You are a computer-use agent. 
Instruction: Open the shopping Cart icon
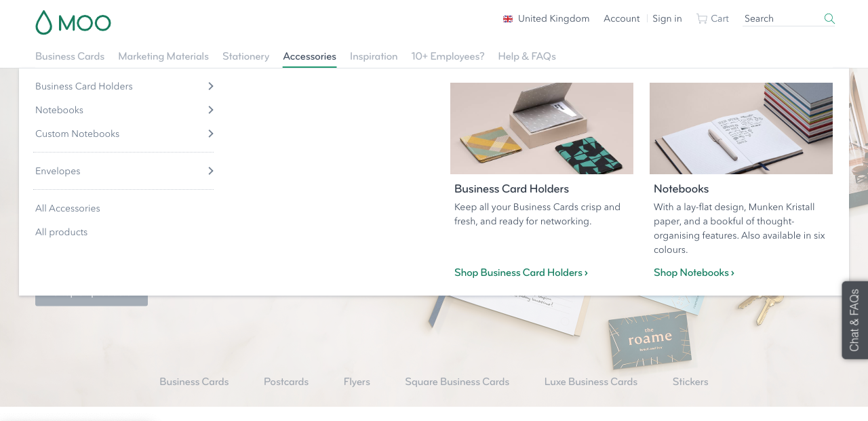pos(701,18)
